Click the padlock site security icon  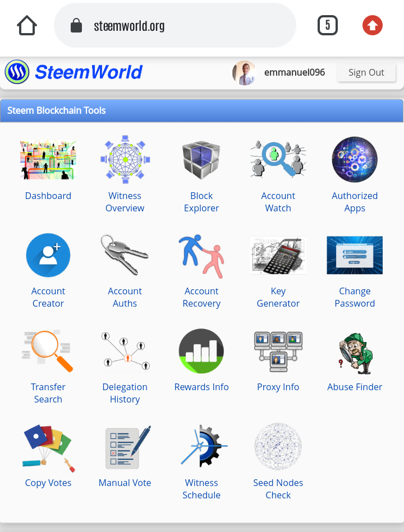point(76,25)
